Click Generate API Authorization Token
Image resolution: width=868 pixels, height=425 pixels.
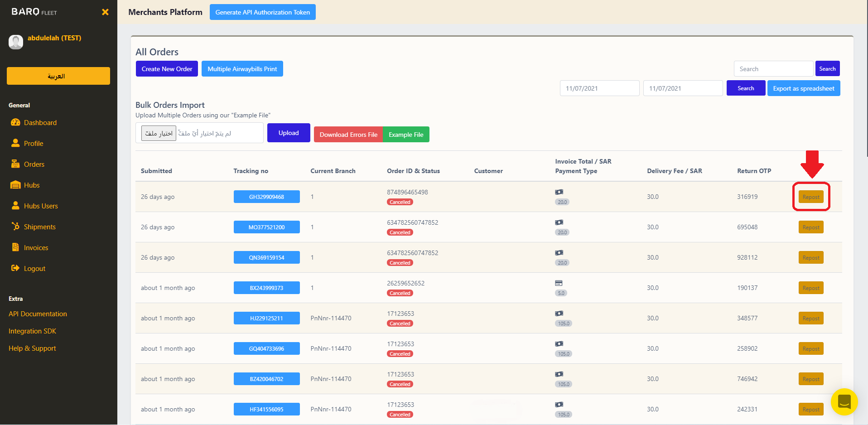pos(263,12)
